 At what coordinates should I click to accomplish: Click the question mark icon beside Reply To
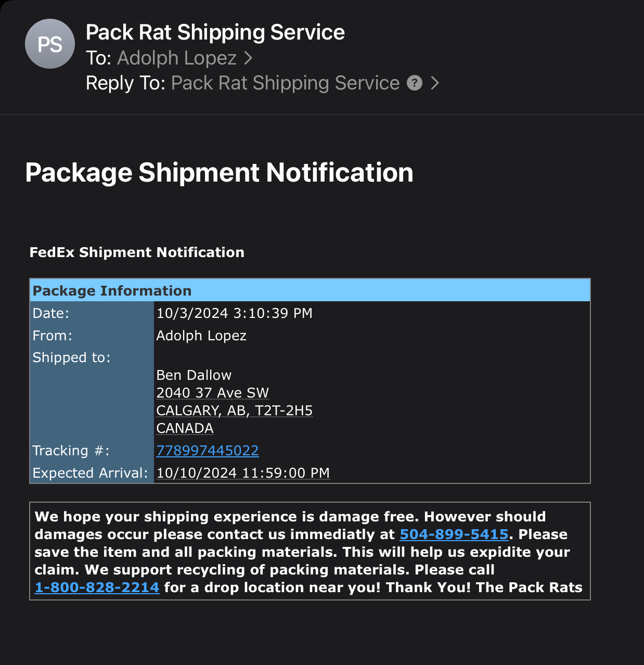pos(415,83)
